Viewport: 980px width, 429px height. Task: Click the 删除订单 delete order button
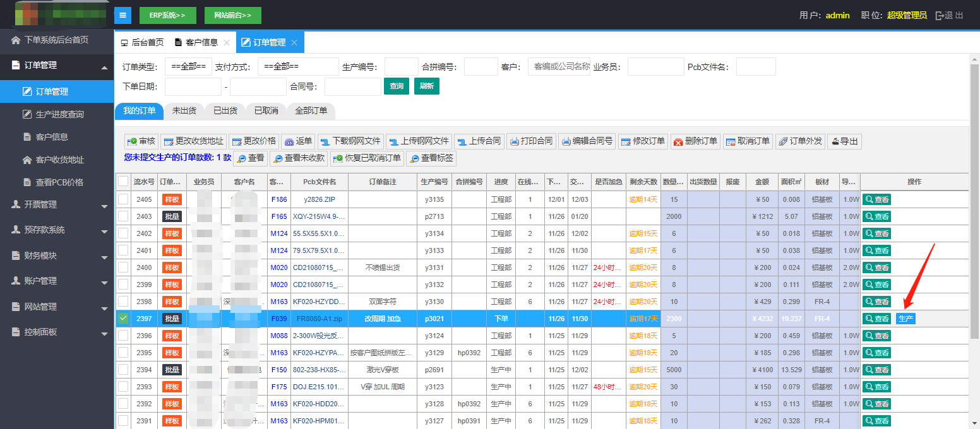pyautogui.click(x=695, y=141)
